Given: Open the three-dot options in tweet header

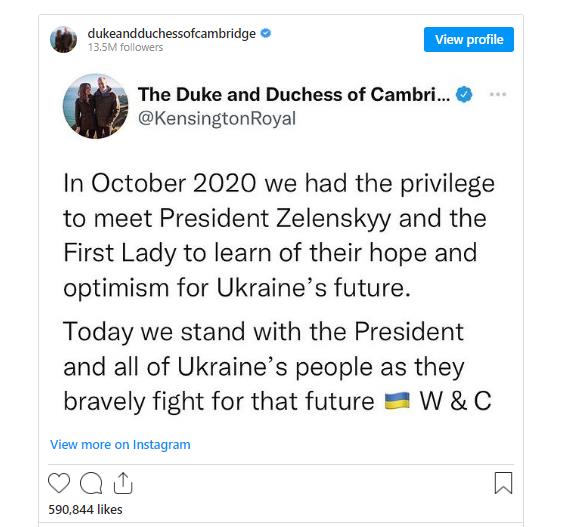Looking at the screenshot, I should (498, 95).
